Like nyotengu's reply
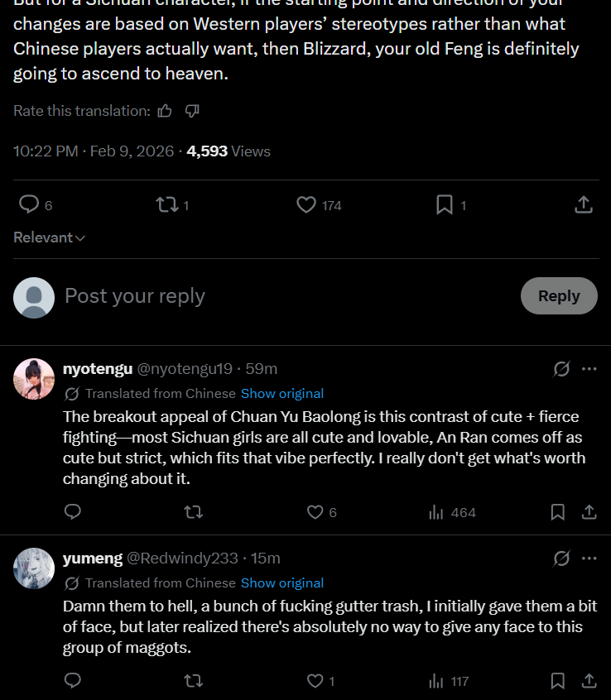The image size is (611, 700). (x=315, y=512)
